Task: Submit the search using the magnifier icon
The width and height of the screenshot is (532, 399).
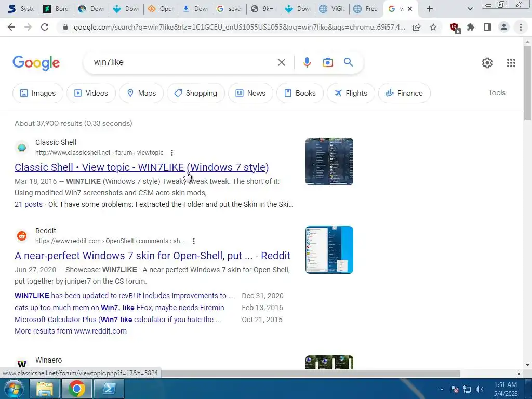Action: click(348, 62)
